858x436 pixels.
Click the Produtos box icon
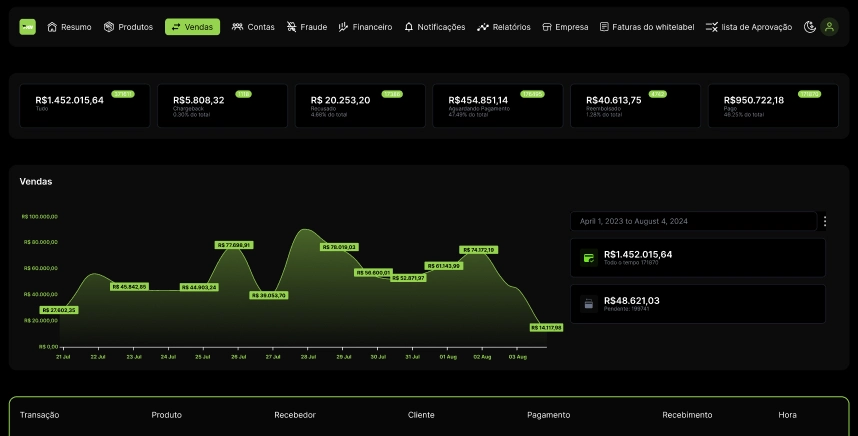click(x=109, y=27)
